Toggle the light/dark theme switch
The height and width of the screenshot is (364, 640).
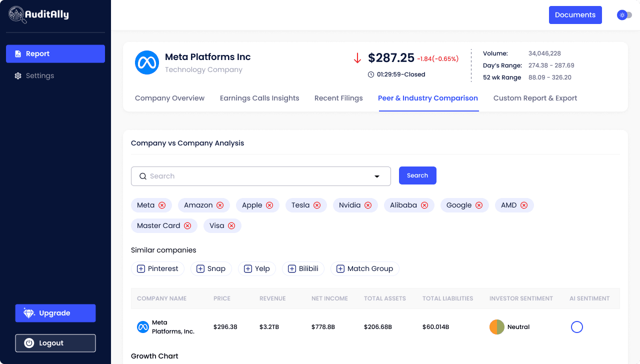(624, 15)
